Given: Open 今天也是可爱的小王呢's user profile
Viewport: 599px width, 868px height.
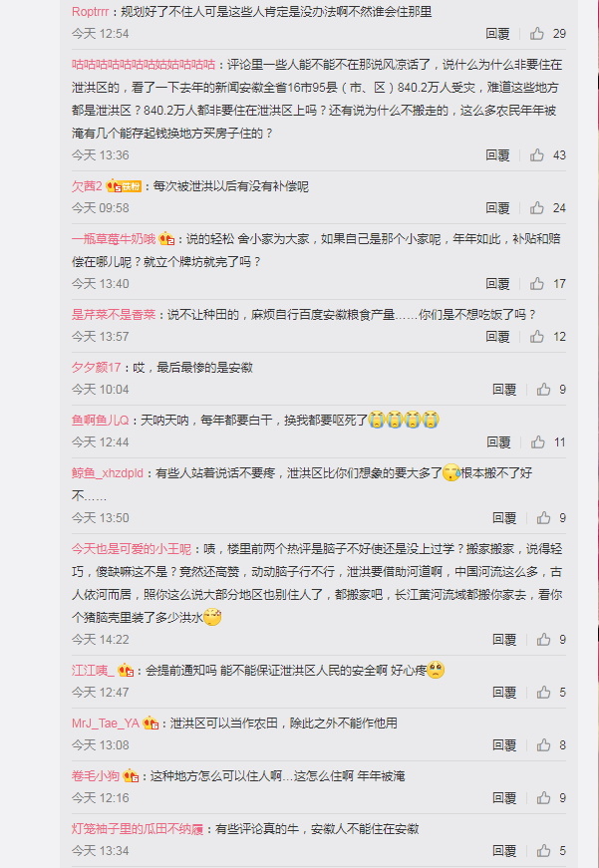Looking at the screenshot, I should pos(132,549).
